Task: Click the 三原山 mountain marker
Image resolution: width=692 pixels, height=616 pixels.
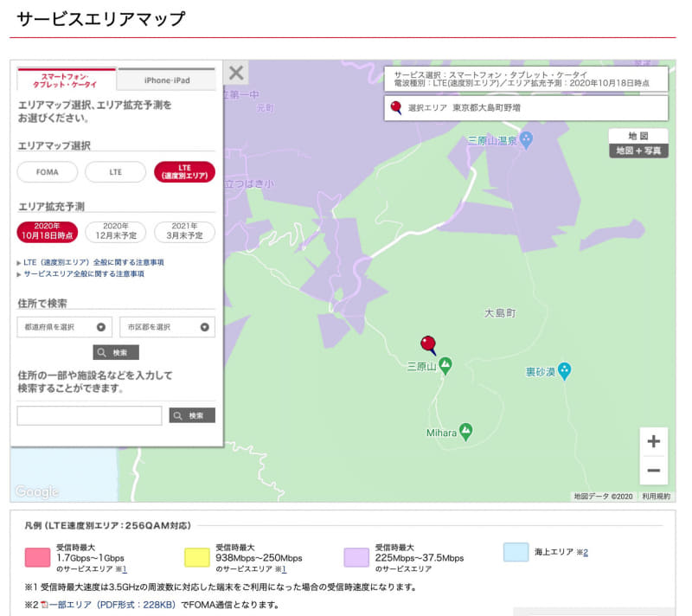Action: [x=445, y=366]
